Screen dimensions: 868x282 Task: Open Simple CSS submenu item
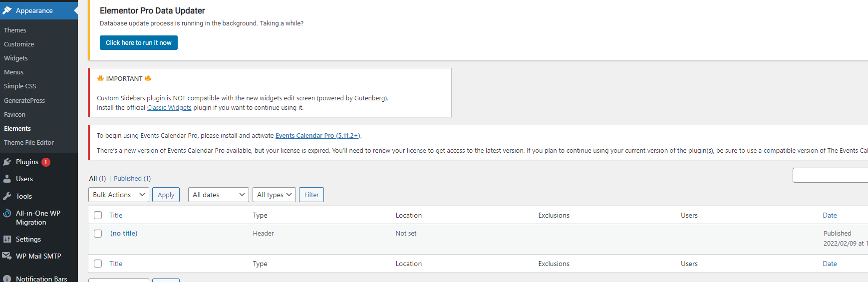click(x=20, y=86)
